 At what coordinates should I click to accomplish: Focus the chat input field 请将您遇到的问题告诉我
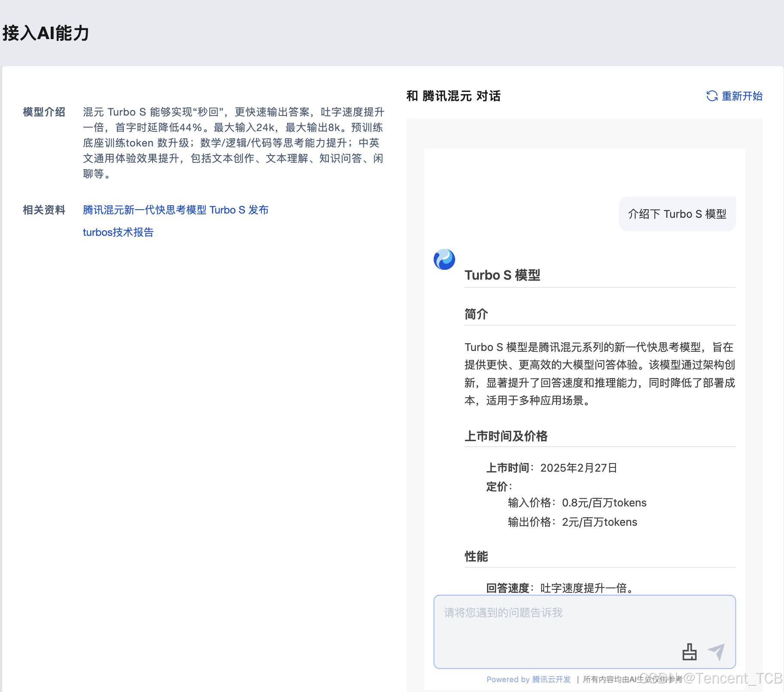[585, 631]
